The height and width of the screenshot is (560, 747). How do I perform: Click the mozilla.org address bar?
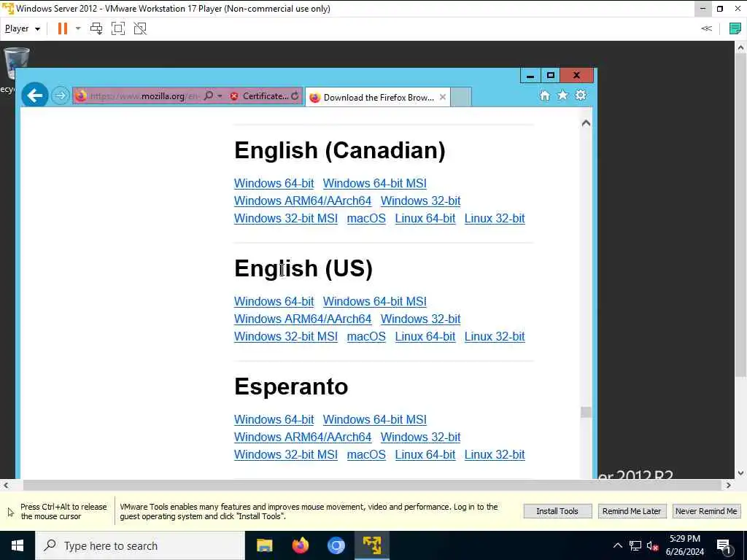click(x=144, y=96)
